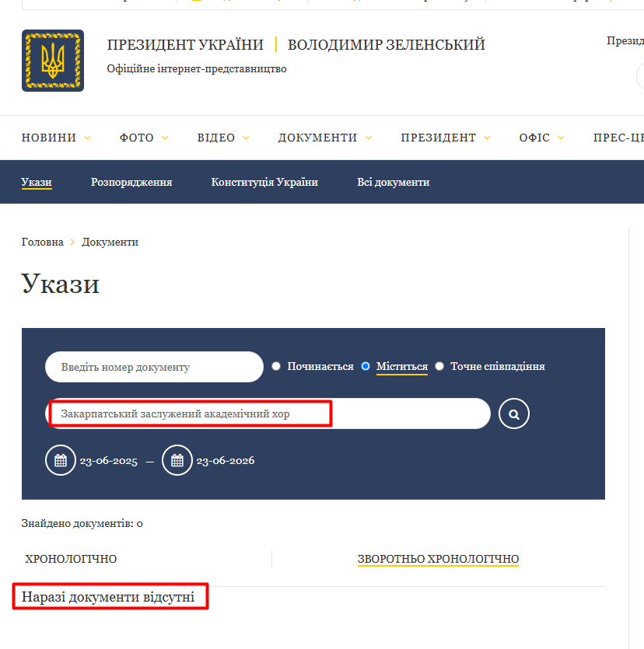644x649 pixels.
Task: Click the Наразі документи відсутні message
Action: 108,597
